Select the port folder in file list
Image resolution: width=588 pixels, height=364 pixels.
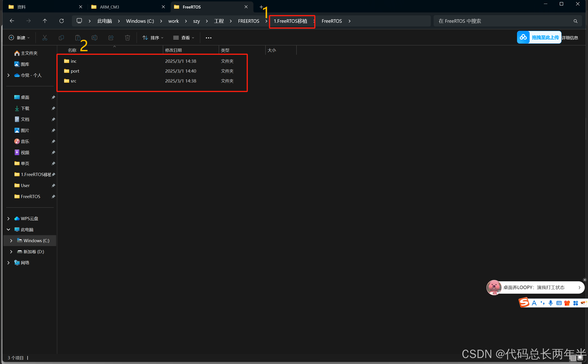(75, 71)
